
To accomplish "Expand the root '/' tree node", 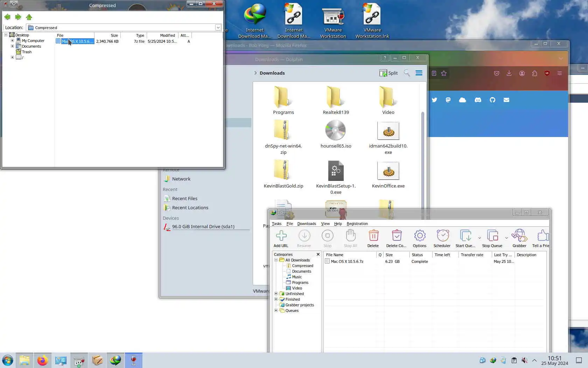I will tap(12, 57).
